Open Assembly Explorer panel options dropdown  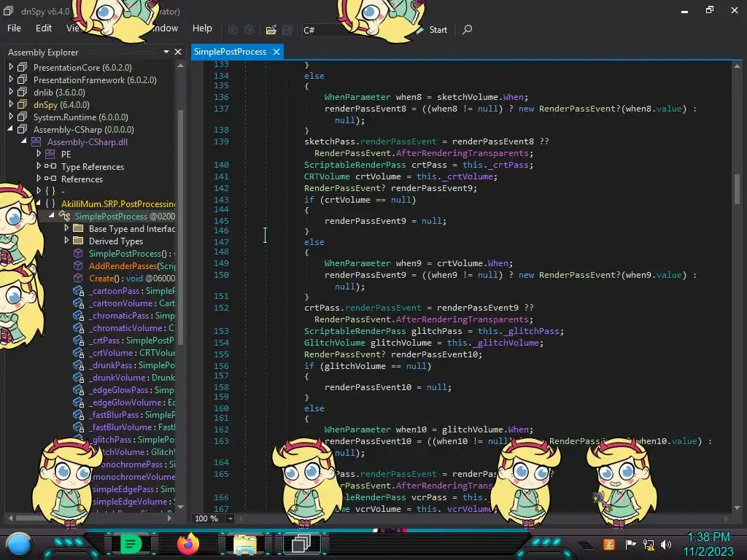pos(166,52)
